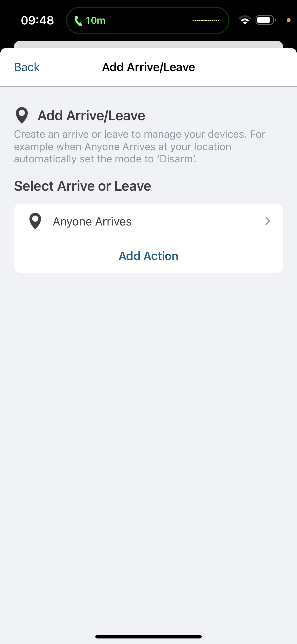Click the Select Arrive or Leave heading
The image size is (297, 644).
82,186
